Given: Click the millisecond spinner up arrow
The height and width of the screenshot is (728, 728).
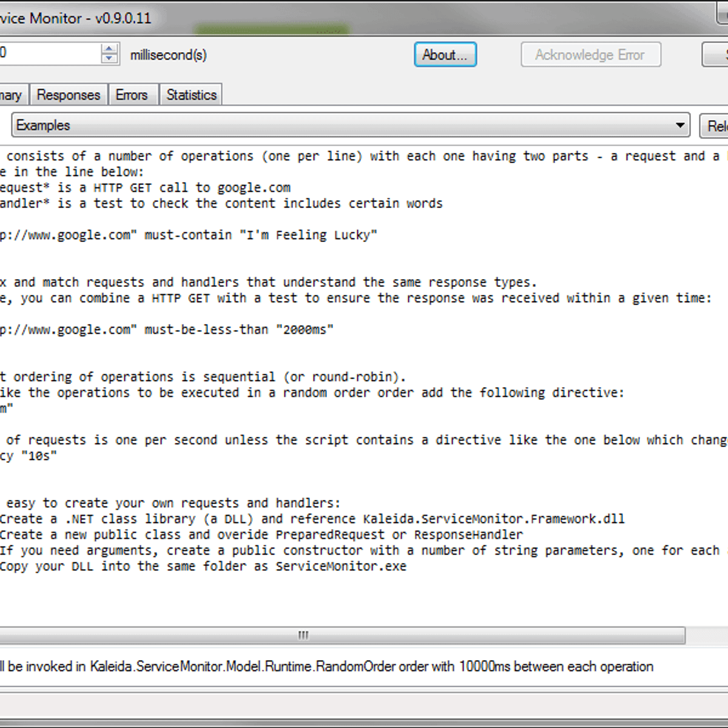Looking at the screenshot, I should (x=109, y=50).
